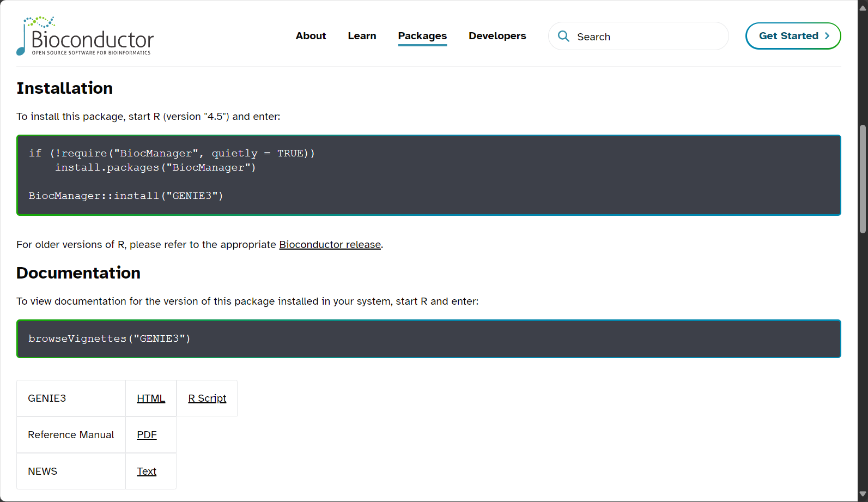Open the Reference Manual PDF link
Image resolution: width=868 pixels, height=502 pixels.
(147, 435)
